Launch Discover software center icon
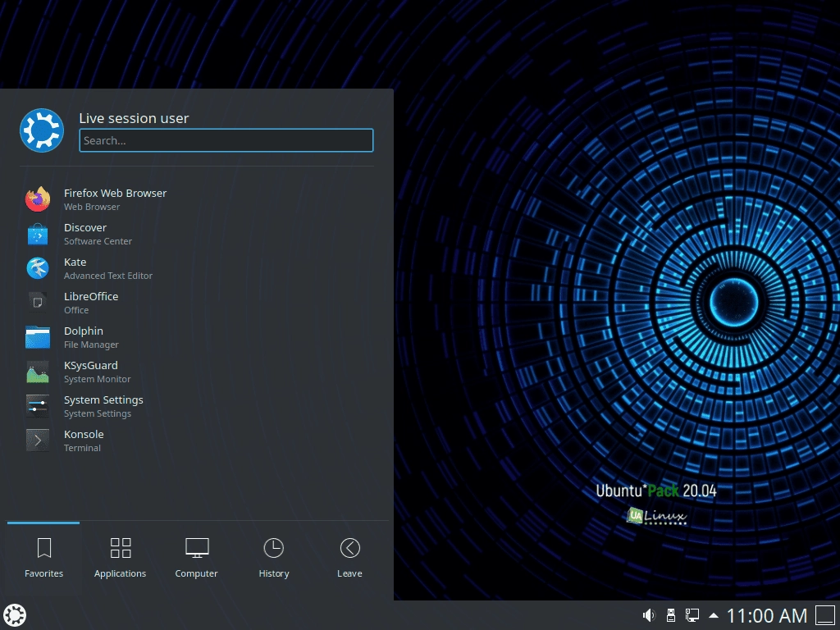 coord(38,234)
